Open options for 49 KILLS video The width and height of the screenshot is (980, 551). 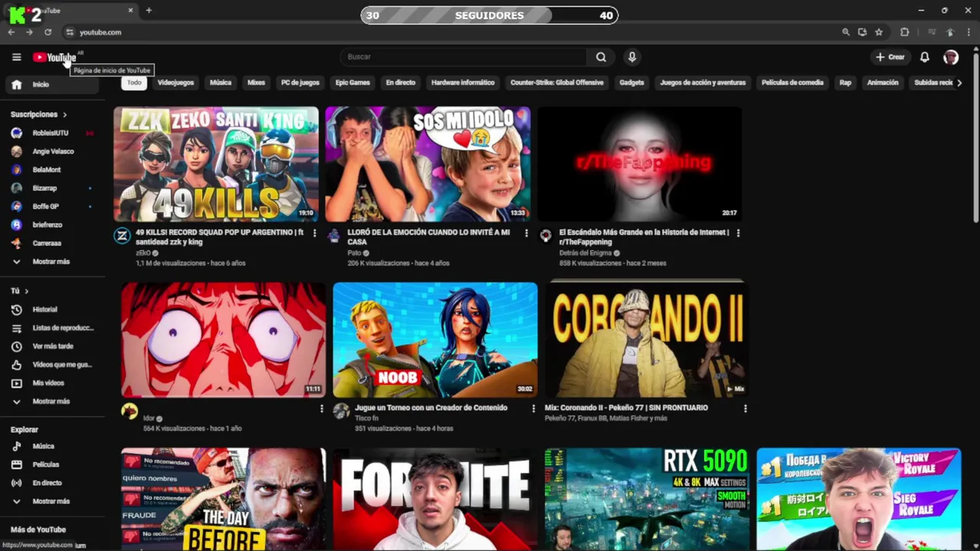[314, 233]
